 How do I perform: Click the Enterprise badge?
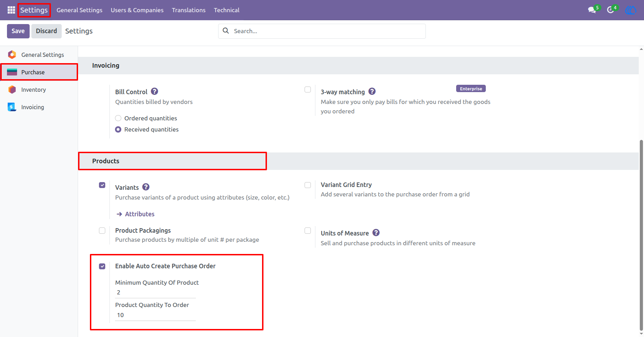tap(471, 89)
